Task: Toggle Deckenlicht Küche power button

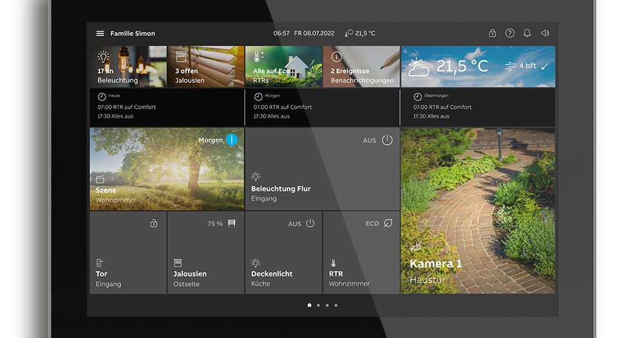Action: tap(310, 223)
